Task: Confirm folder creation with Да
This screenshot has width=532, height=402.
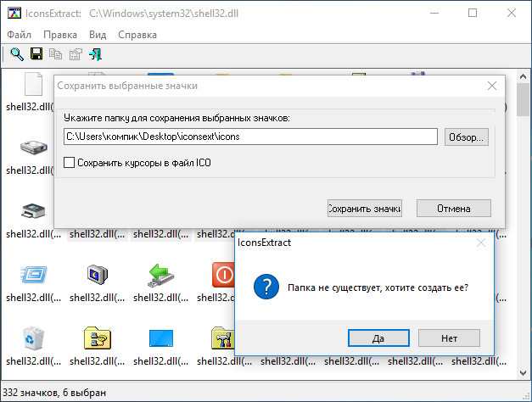Action: coord(378,338)
